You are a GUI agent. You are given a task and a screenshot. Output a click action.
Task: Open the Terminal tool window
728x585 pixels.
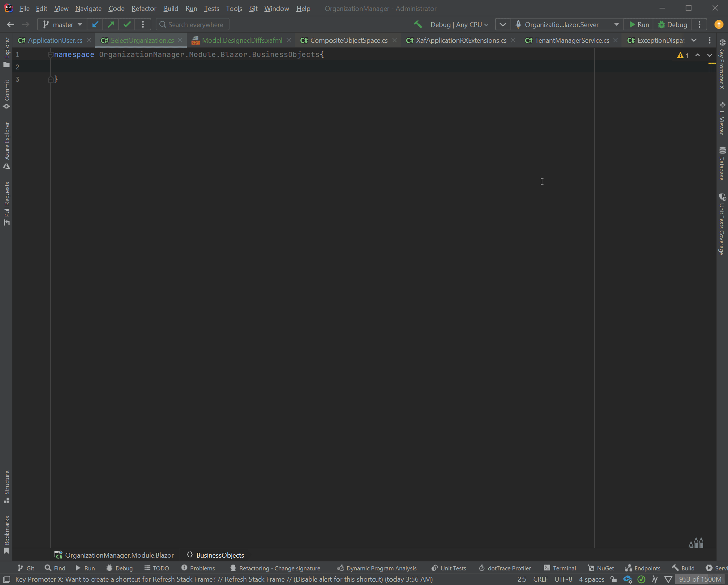560,568
